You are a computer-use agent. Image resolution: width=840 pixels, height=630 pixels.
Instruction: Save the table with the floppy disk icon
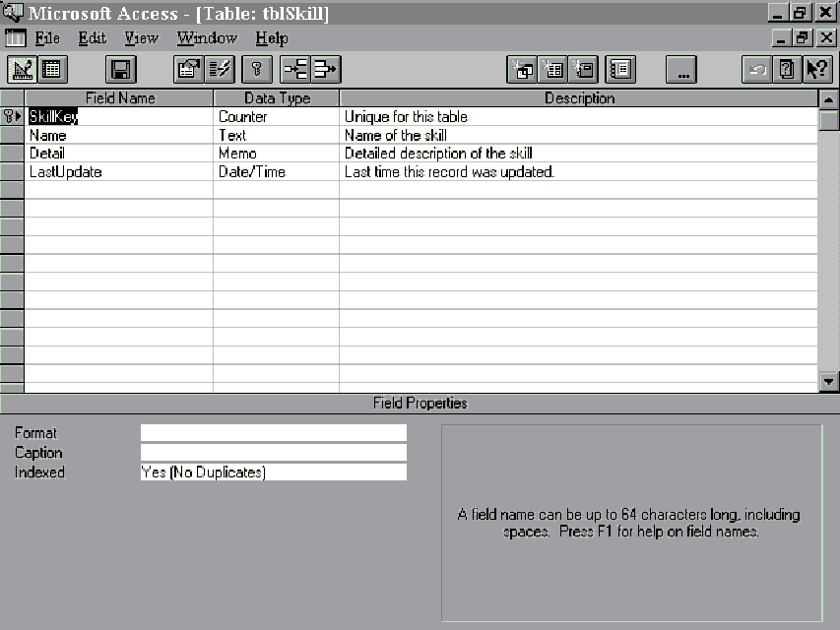coord(121,69)
